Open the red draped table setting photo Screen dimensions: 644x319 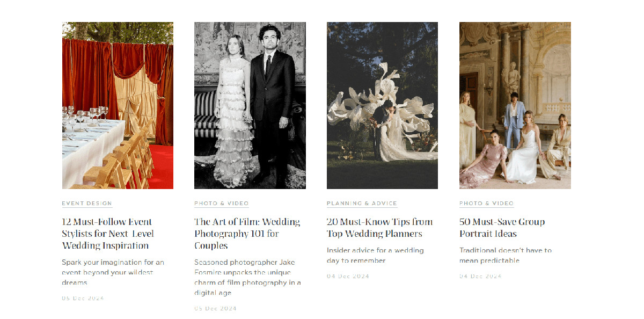pos(118,105)
